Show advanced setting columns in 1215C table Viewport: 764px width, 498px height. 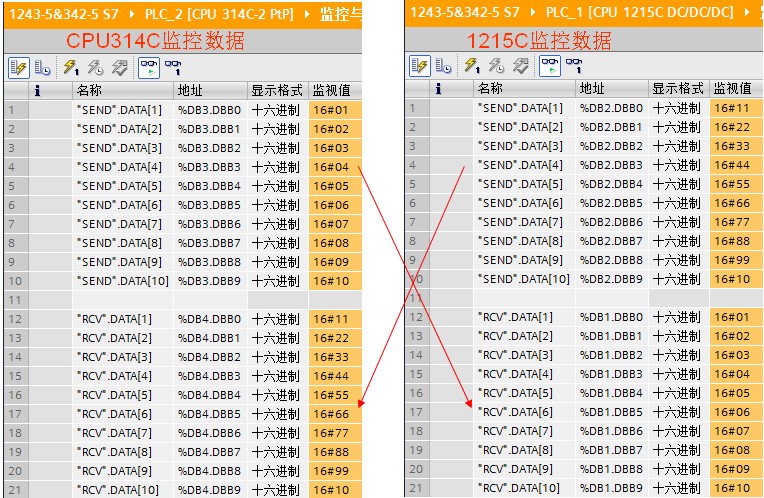pos(443,66)
